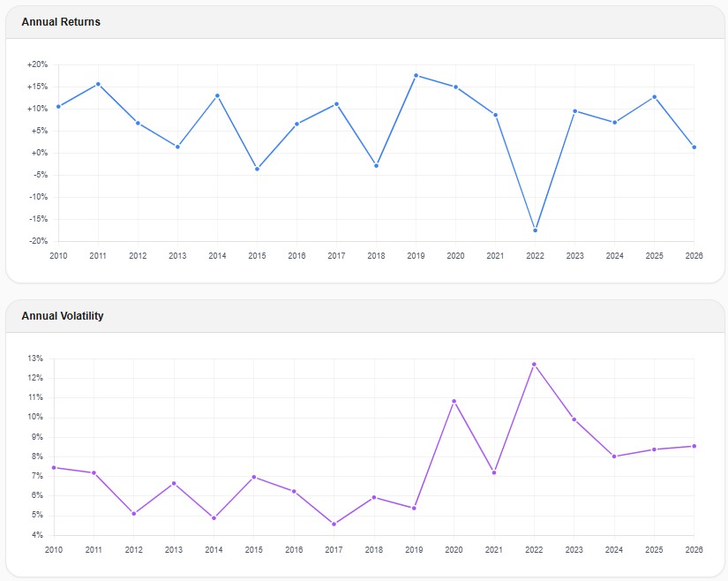Click the 13% axis label on Annual Volatility

click(36, 358)
